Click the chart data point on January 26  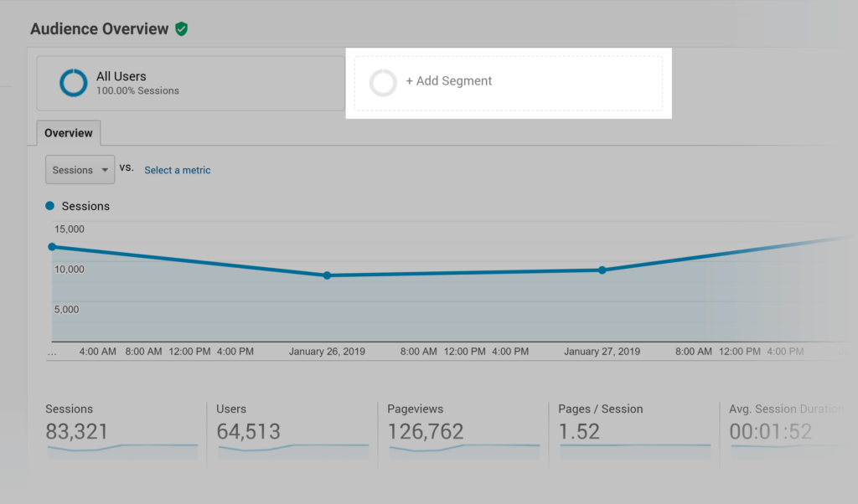point(326,274)
